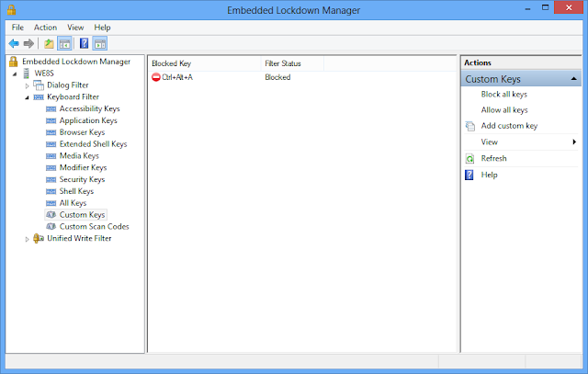Image resolution: width=588 pixels, height=374 pixels.
Task: Click the Accessibility Keys keyboard icon
Action: point(51,108)
